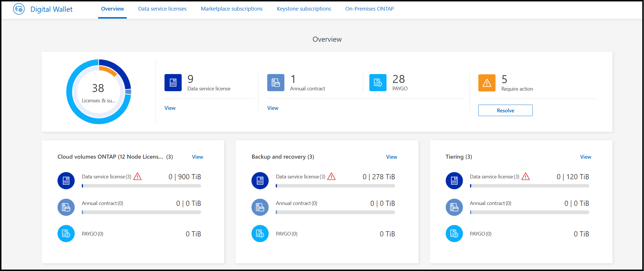The width and height of the screenshot is (644, 271).
Task: Click the Resolve button
Action: point(506,110)
